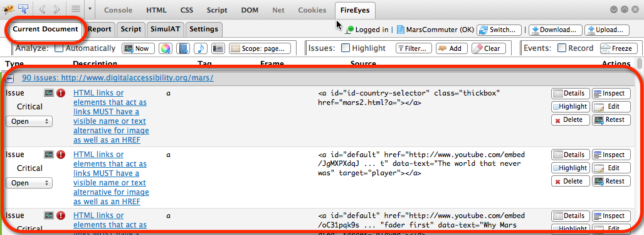Image resolution: width=644 pixels, height=235 pixels.
Task: Click Edit in the id-country-selector row
Action: point(611,107)
